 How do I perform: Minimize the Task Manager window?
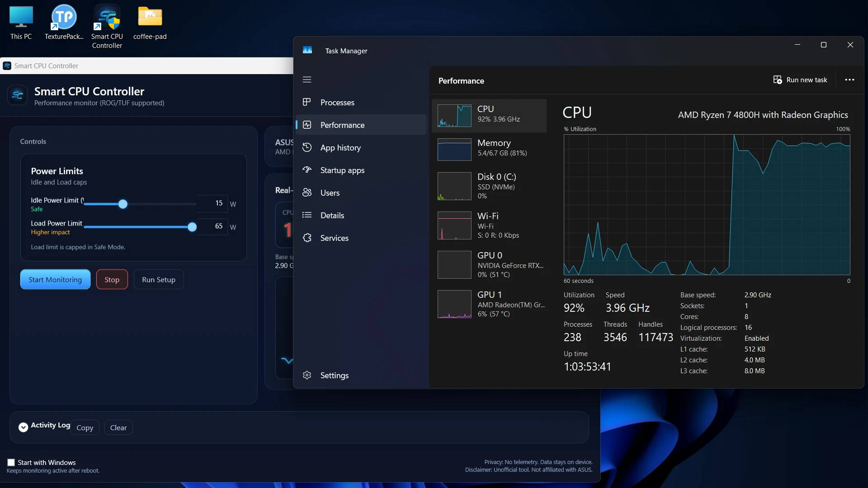[797, 45]
